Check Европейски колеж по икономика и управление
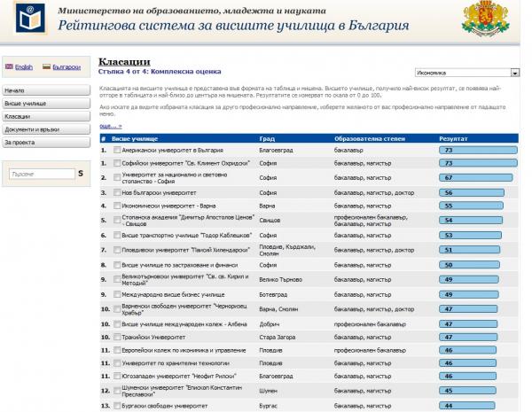The image size is (532, 412). (x=117, y=350)
